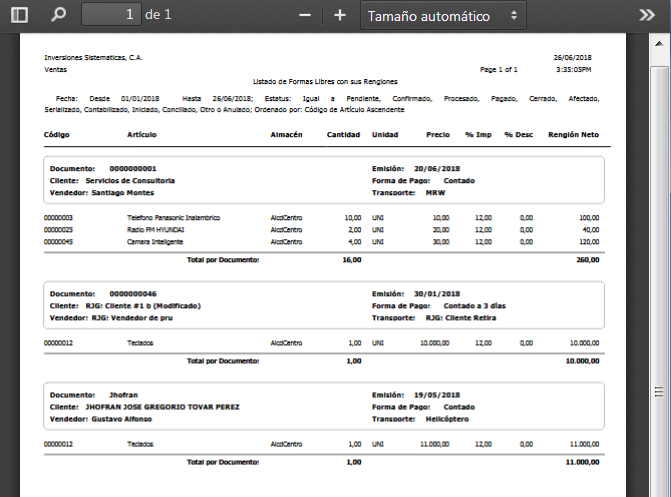The height and width of the screenshot is (497, 671).
Task: Click the zoom in plus button
Action: pos(340,15)
